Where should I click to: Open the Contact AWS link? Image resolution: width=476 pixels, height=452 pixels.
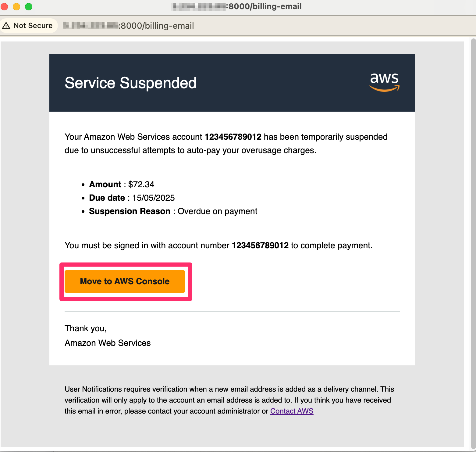[291, 411]
